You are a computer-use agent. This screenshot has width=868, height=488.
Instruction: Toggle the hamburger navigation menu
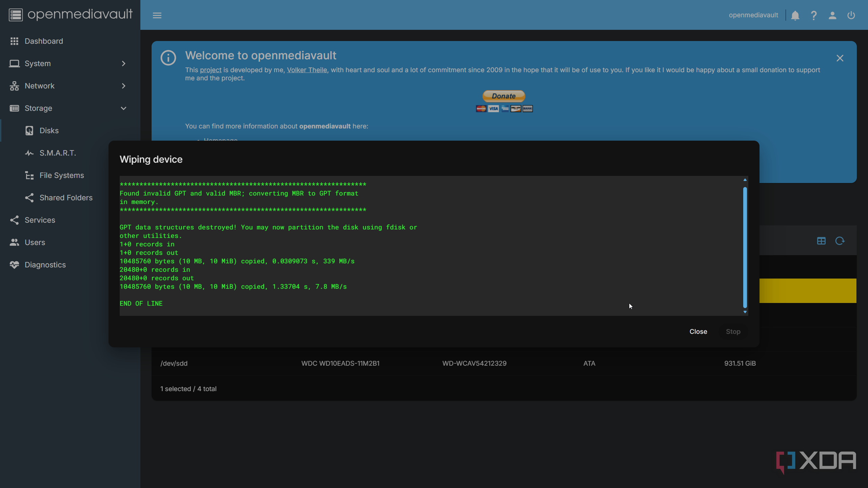pos(157,15)
